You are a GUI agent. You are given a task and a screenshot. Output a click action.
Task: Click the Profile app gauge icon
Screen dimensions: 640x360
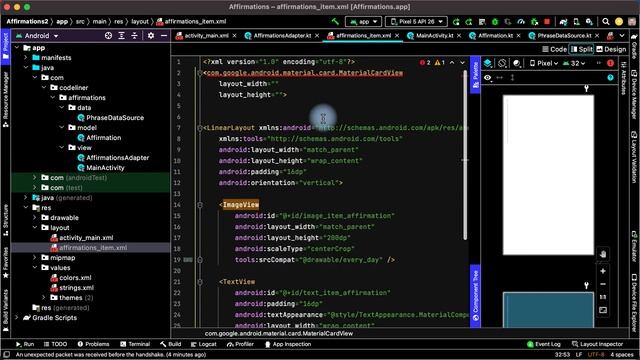point(521,22)
